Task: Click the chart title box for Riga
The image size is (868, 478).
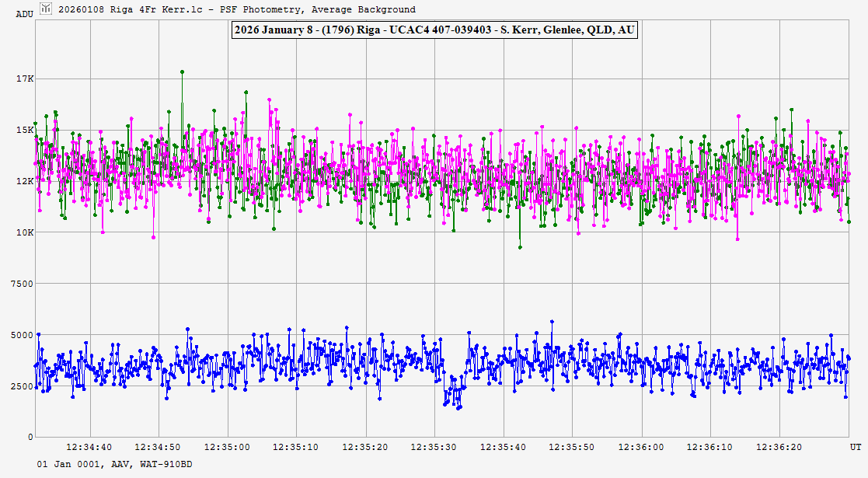Action: coord(434,30)
